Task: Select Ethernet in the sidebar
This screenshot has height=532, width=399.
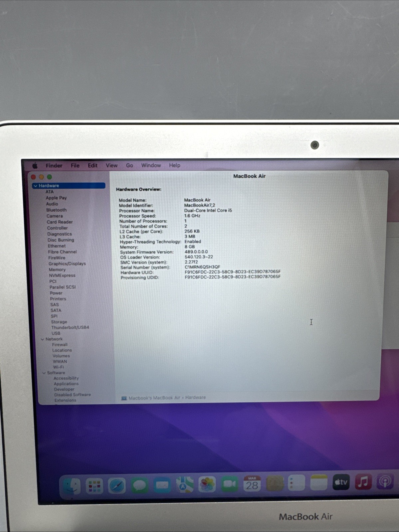Action: (57, 246)
